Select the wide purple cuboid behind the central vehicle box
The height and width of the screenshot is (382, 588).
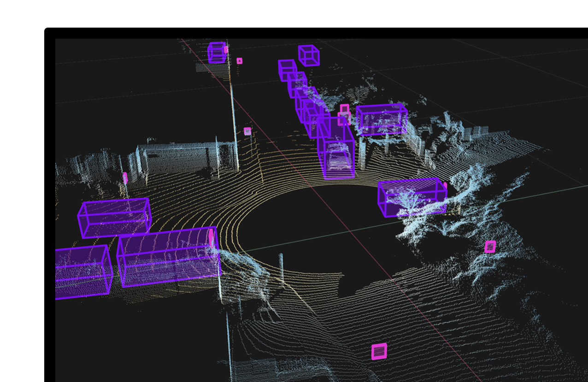(382, 119)
